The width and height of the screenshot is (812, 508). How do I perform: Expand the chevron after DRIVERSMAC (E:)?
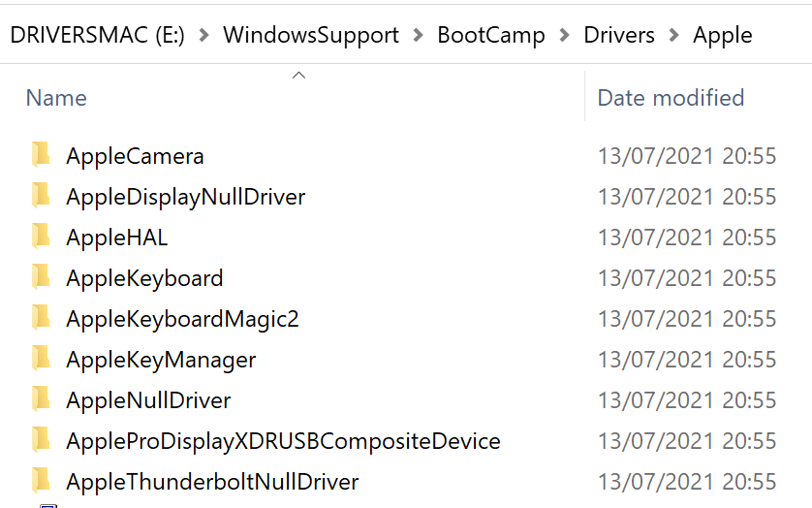pyautogui.click(x=203, y=36)
